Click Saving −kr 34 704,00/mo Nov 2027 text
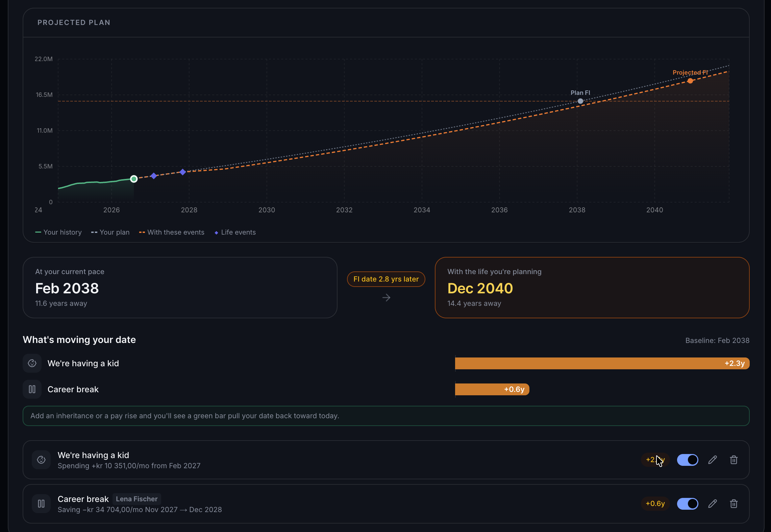Screen dimensions: 771x532 140,510
